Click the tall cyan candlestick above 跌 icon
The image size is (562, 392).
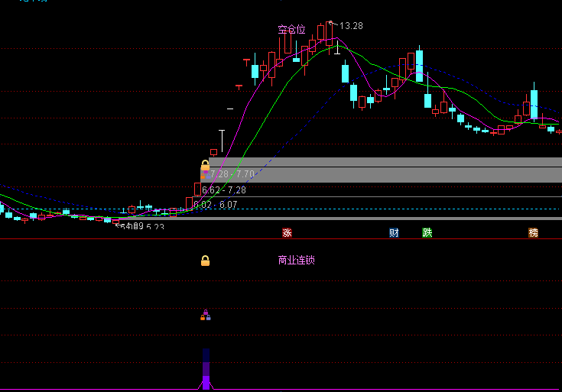pyautogui.click(x=419, y=64)
